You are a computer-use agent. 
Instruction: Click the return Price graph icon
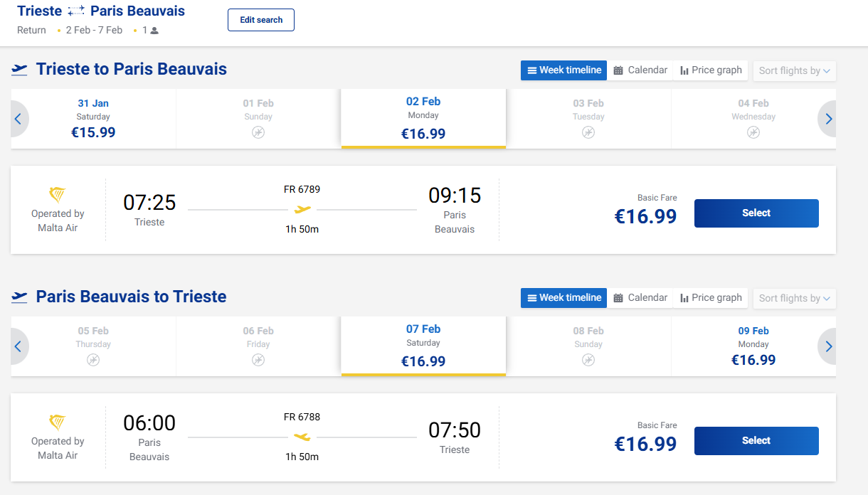(x=684, y=298)
